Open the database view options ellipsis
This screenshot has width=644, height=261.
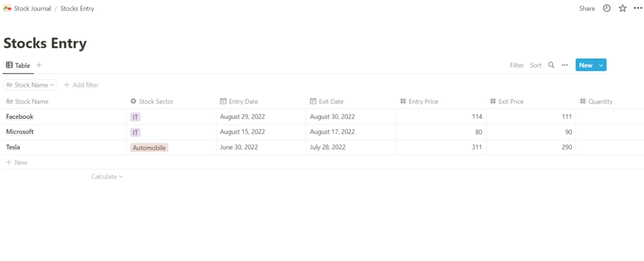(565, 65)
